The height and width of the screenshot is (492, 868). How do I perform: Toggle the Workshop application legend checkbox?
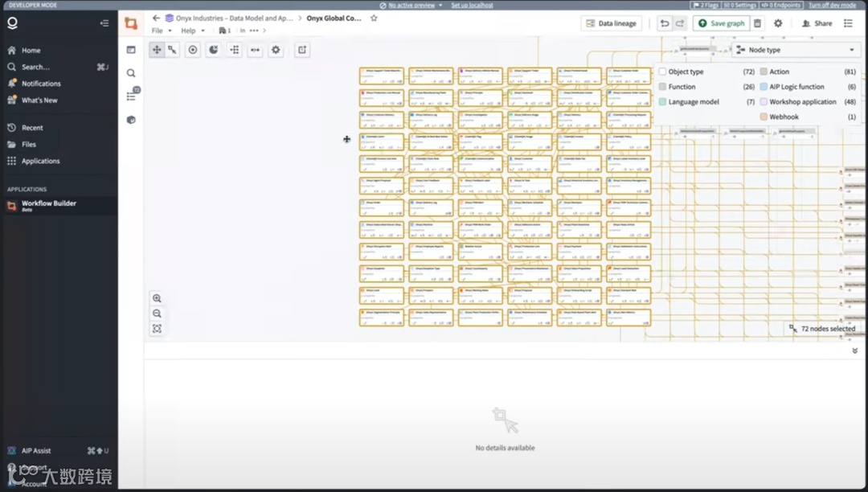tap(764, 102)
